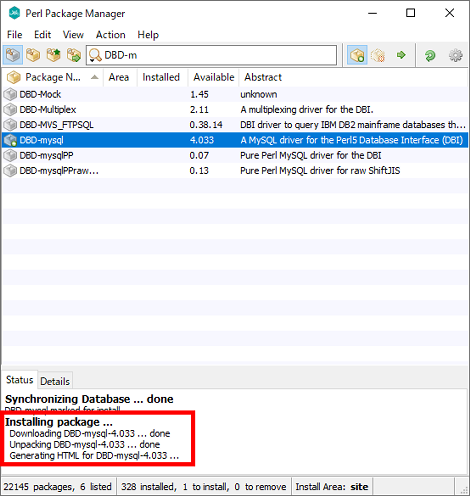This screenshot has height=496, width=470.
Task: Click the 'View all packages' toolbar icon
Action: point(13,55)
